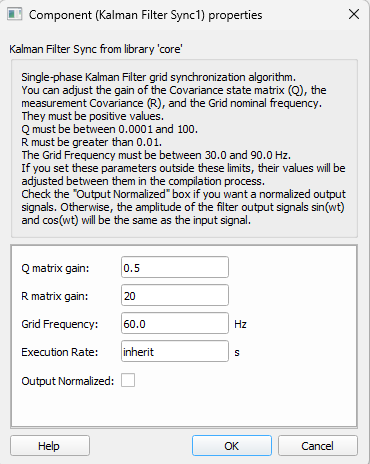
Task: Click the 'Grid Frequency:' label
Action: (60, 324)
